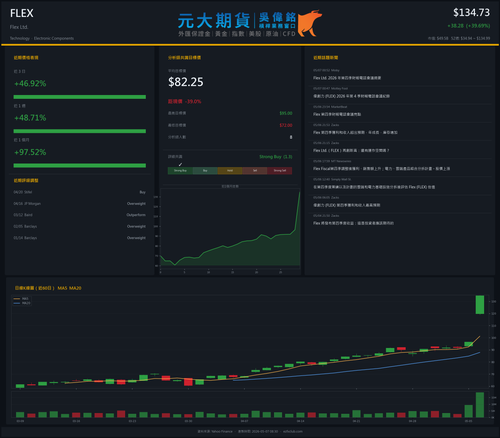This screenshot has height=438, width=500.
Task: Click the MA20 legend entry in candlestick chart
Action: (x=22, y=303)
